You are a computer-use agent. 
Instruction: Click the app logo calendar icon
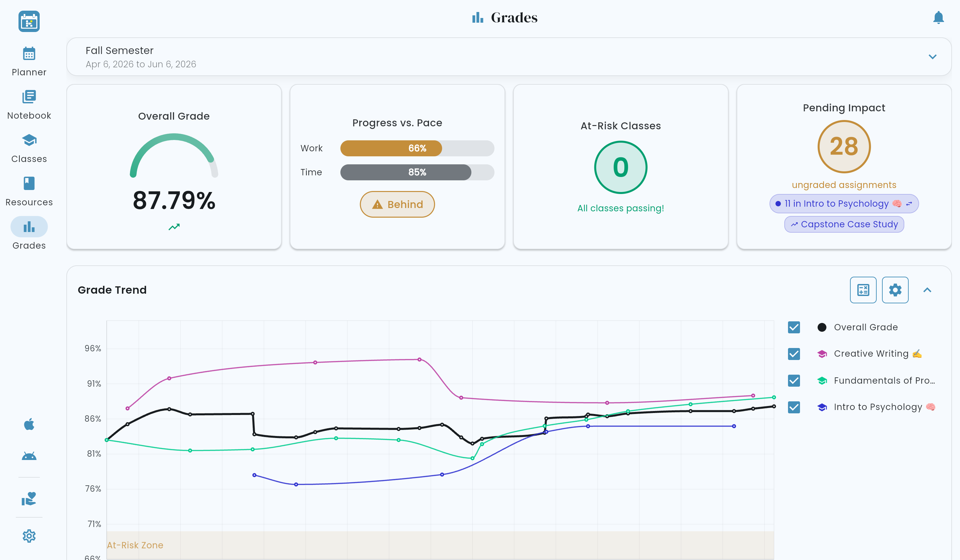pos(29,21)
